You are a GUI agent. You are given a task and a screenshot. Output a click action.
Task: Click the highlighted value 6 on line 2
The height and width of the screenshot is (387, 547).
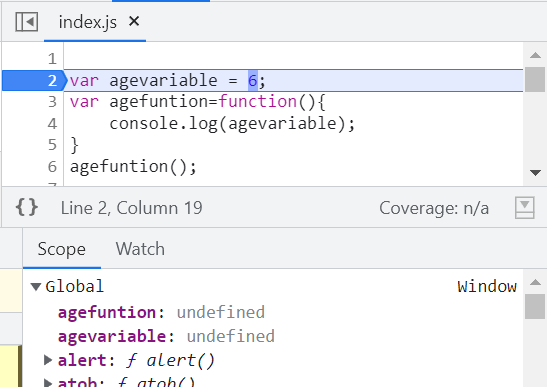[x=253, y=81]
